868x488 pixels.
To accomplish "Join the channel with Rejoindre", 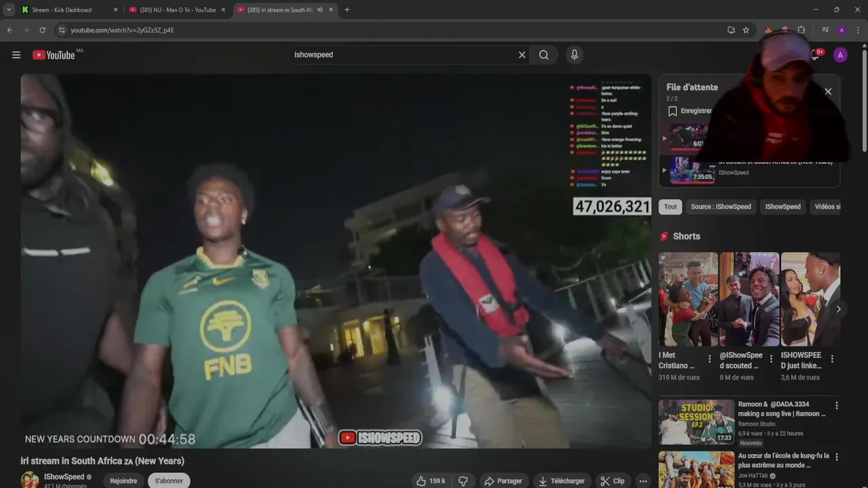I will pos(123,481).
